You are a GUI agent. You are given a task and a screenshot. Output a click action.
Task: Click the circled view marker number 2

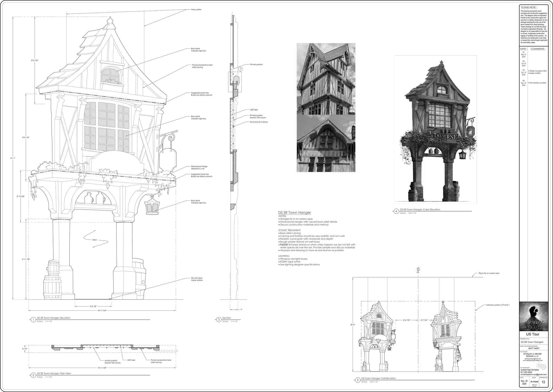[33, 375]
